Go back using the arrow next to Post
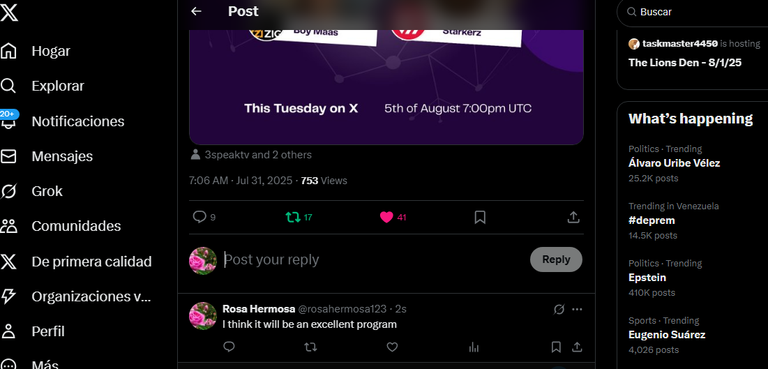This screenshot has width=768, height=369. point(196,11)
